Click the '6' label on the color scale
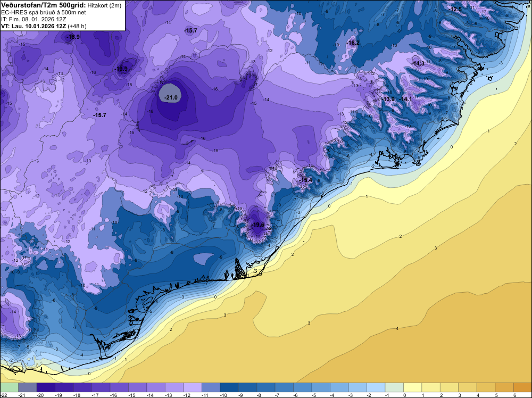Screen dimensions: 532x398 (515, 395)
